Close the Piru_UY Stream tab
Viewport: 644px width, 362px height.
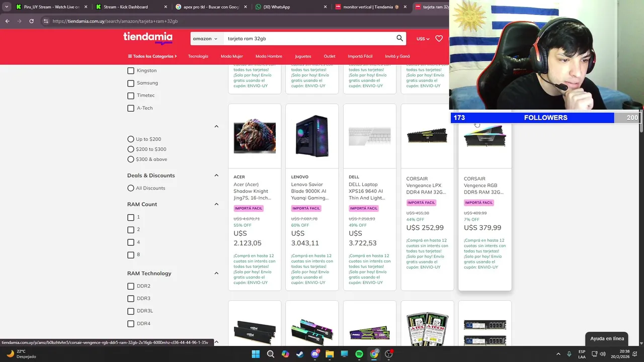point(86,7)
